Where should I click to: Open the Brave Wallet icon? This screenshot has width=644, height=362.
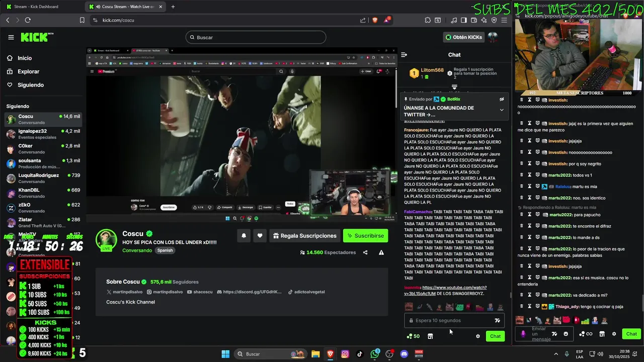click(x=474, y=20)
